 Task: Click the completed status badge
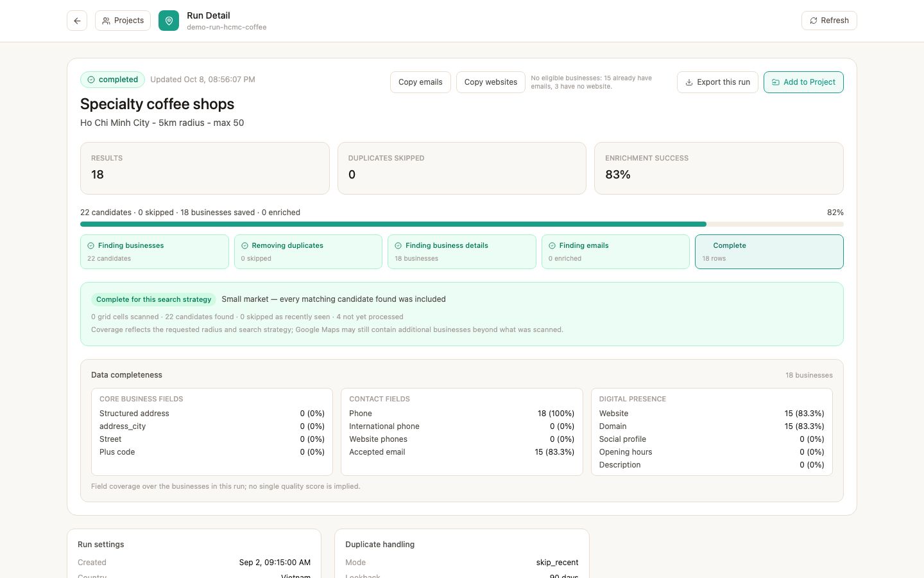112,80
